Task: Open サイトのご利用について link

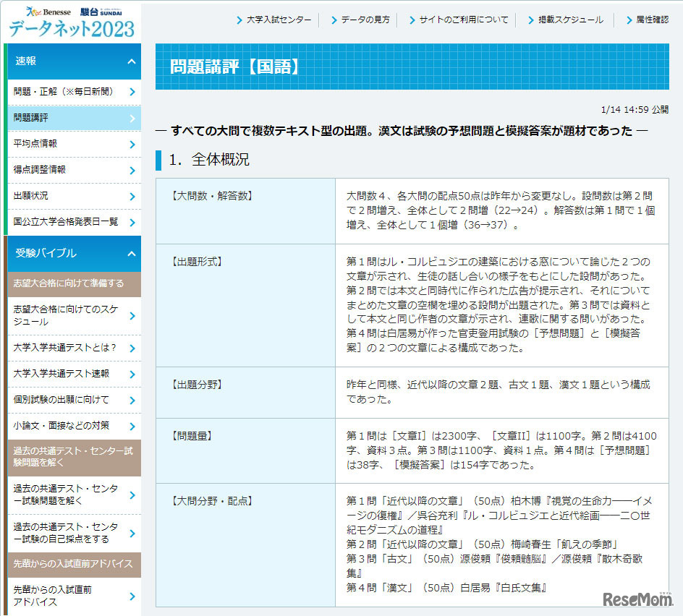Action: pyautogui.click(x=463, y=20)
